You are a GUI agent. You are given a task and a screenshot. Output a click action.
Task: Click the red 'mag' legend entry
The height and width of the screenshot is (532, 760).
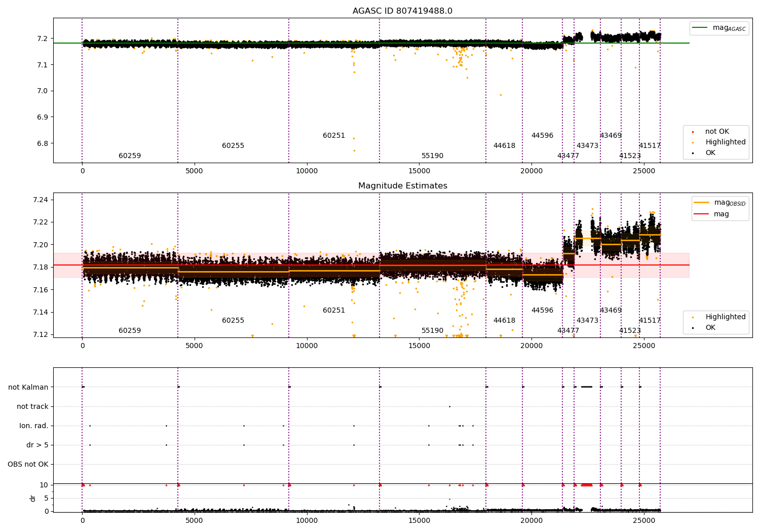tap(721, 214)
